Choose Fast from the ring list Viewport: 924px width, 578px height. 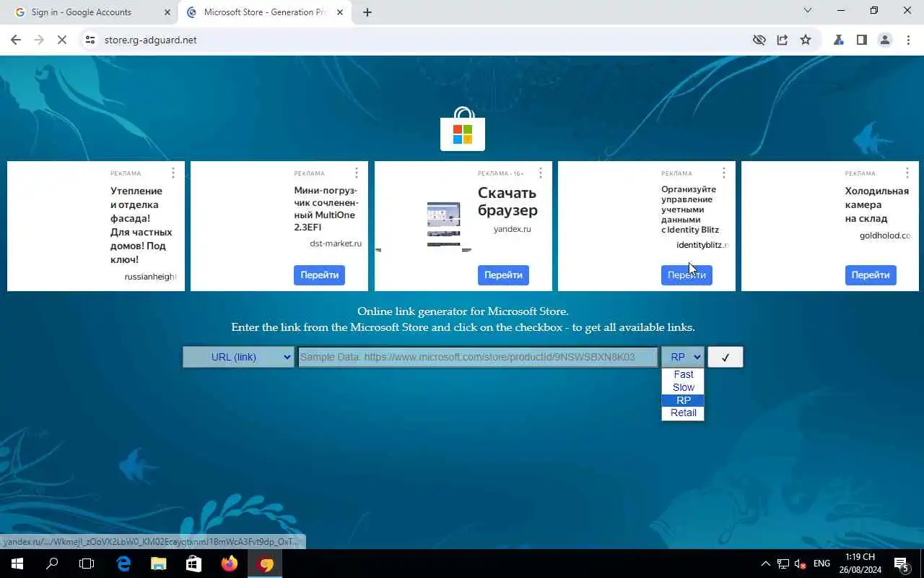pos(683,374)
